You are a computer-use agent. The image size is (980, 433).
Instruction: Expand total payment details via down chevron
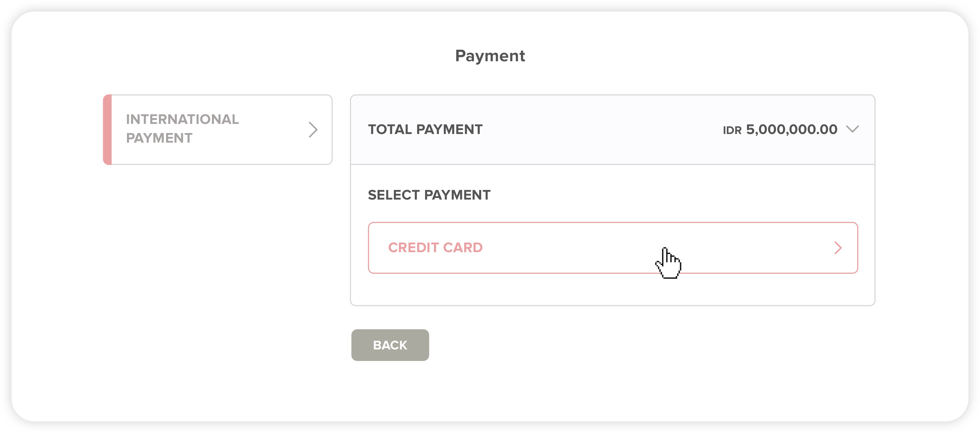point(852,129)
